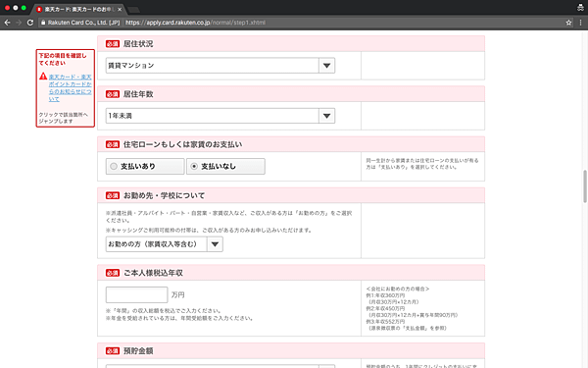Click 必須 badge beside 居住状況

click(x=113, y=44)
